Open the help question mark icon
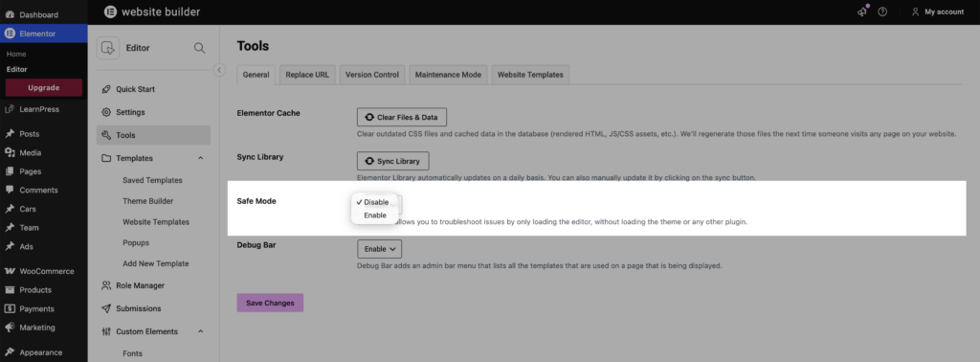Screen dimensions: 980x362 pyautogui.click(x=882, y=11)
